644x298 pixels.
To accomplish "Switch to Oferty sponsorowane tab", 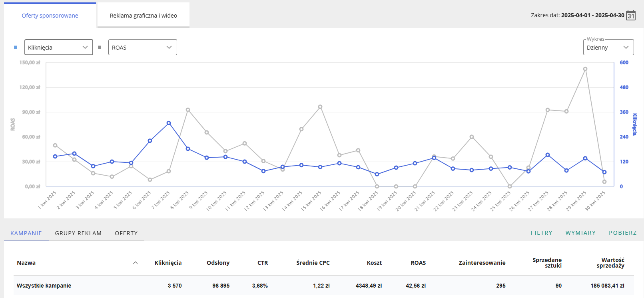I will pyautogui.click(x=50, y=15).
